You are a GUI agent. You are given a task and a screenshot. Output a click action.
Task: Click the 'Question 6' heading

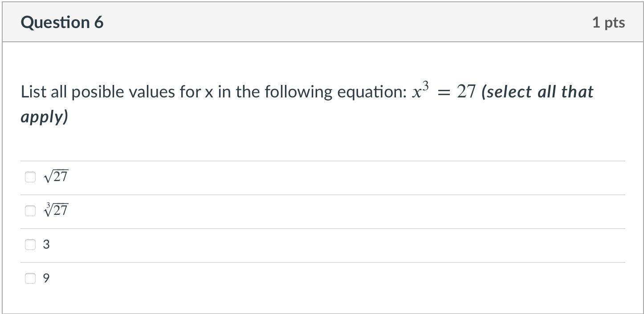point(62,22)
